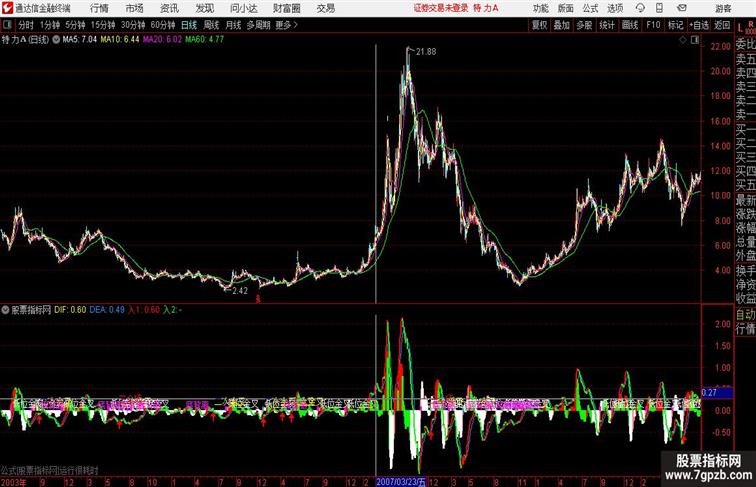
Task: Click the DIF: 0.60 indicator value
Action: [x=70, y=310]
